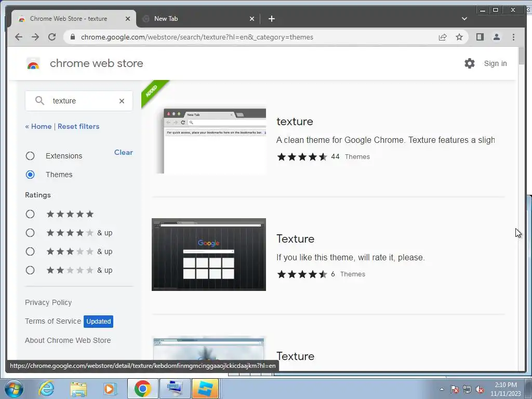Click the star rating of the 6-review theme
This screenshot has height=399, width=532.
(302, 274)
